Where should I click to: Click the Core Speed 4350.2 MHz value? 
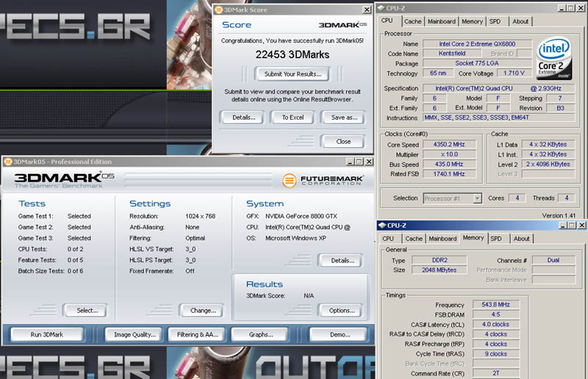pyautogui.click(x=449, y=144)
